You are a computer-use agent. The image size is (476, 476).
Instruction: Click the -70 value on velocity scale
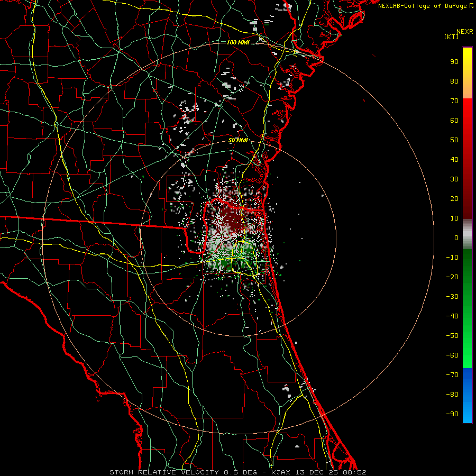point(452,375)
